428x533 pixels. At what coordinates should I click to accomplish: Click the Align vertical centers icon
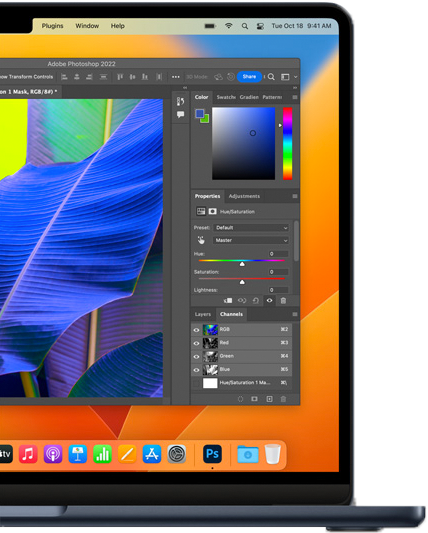tap(132, 77)
